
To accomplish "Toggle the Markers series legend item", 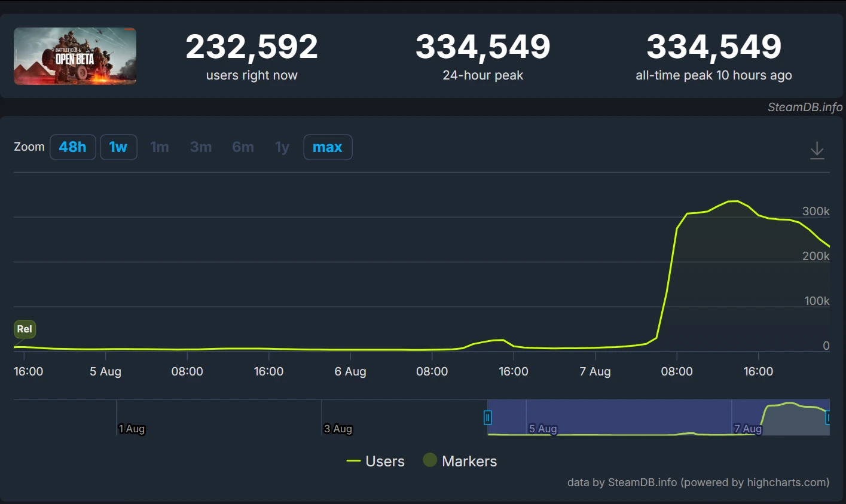I will coord(460,461).
